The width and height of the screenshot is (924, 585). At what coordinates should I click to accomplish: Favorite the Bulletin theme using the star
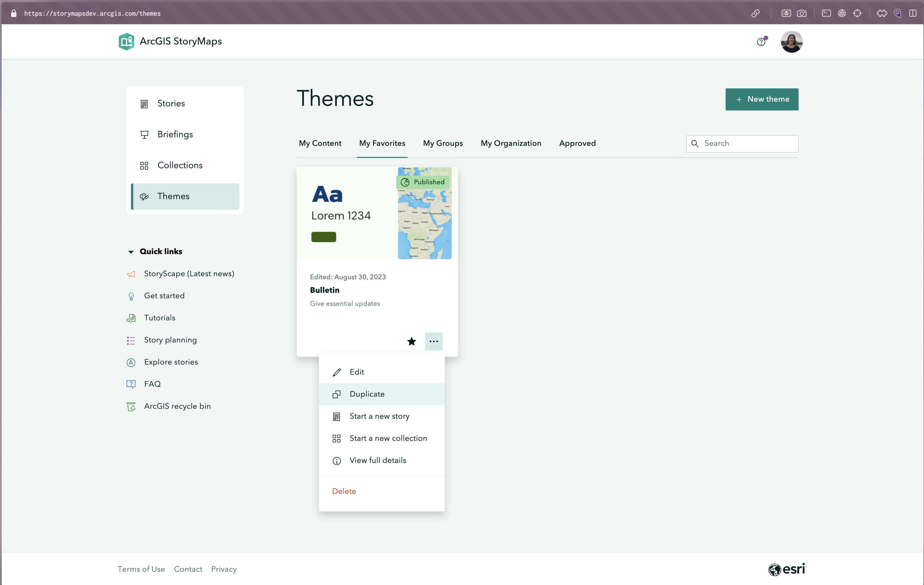(x=411, y=341)
